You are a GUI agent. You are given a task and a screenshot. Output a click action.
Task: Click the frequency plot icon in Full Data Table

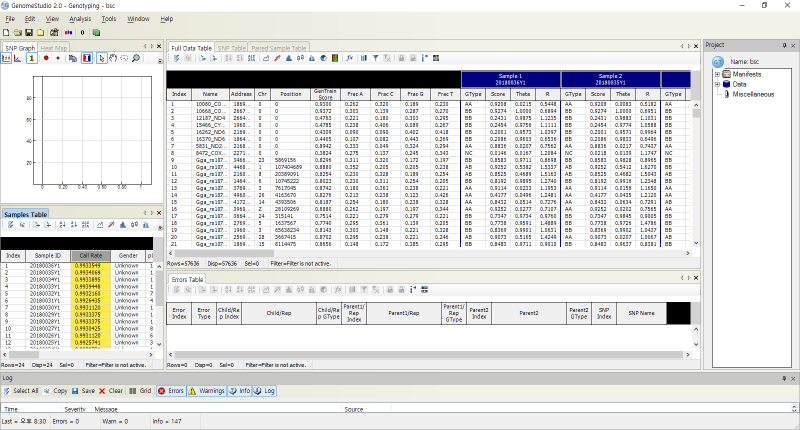point(312,58)
